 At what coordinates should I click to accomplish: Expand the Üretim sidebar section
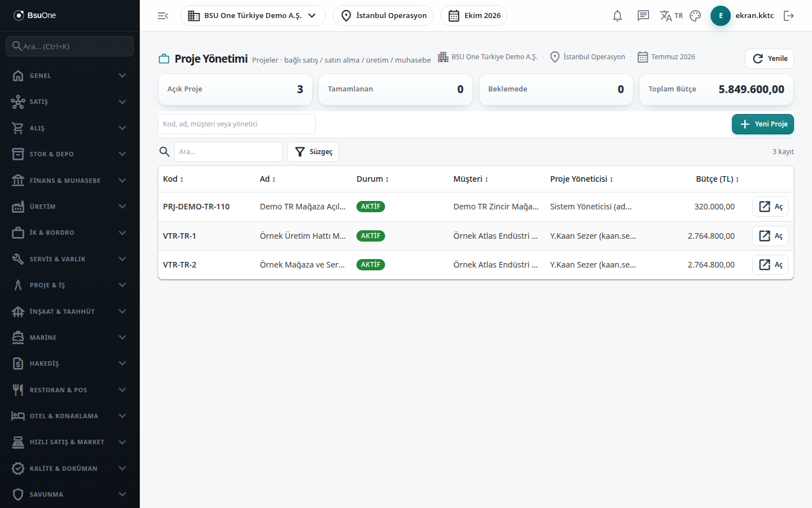(70, 207)
